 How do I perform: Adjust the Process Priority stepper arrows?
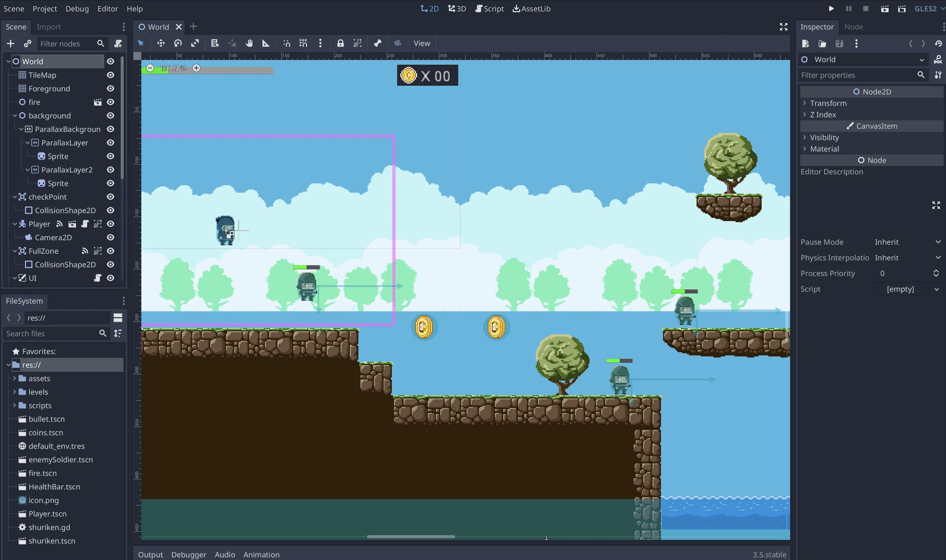pos(936,273)
